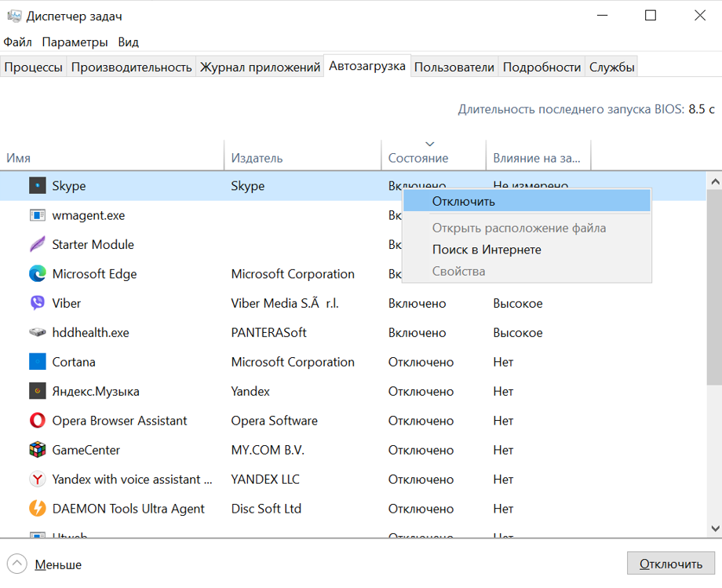The image size is (722, 588).
Task: Select the Автозагрузка tab
Action: pyautogui.click(x=367, y=66)
